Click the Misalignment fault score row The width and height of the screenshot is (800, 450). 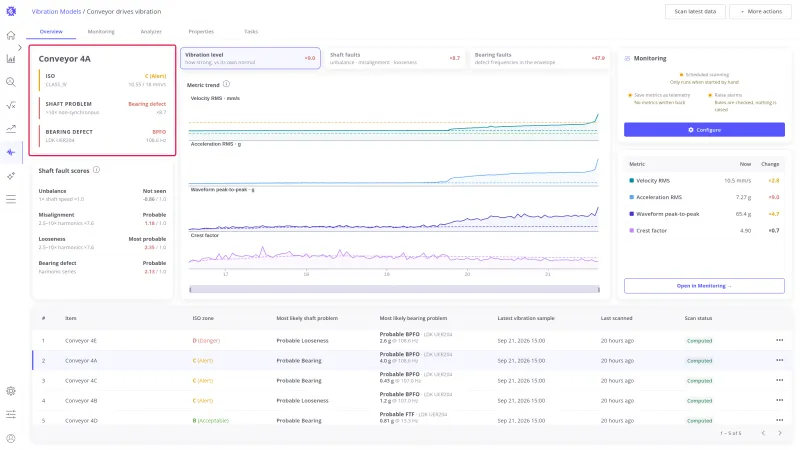tap(102, 219)
